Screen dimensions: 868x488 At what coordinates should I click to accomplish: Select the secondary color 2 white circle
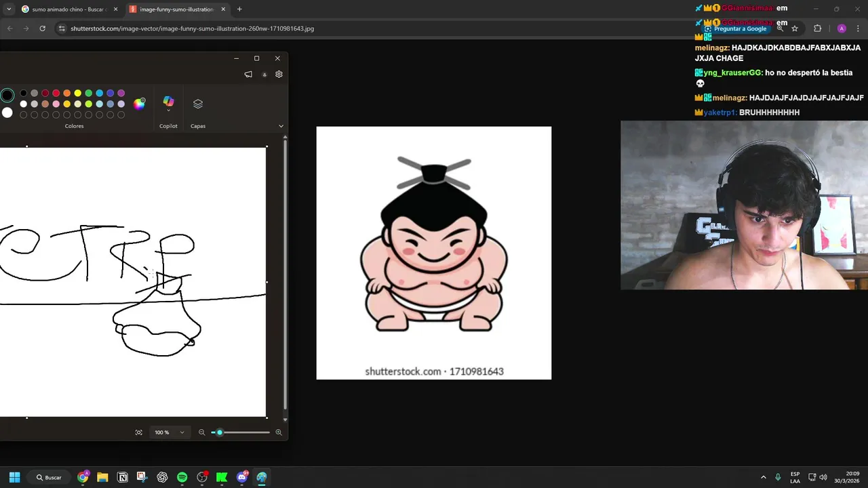pos(7,113)
